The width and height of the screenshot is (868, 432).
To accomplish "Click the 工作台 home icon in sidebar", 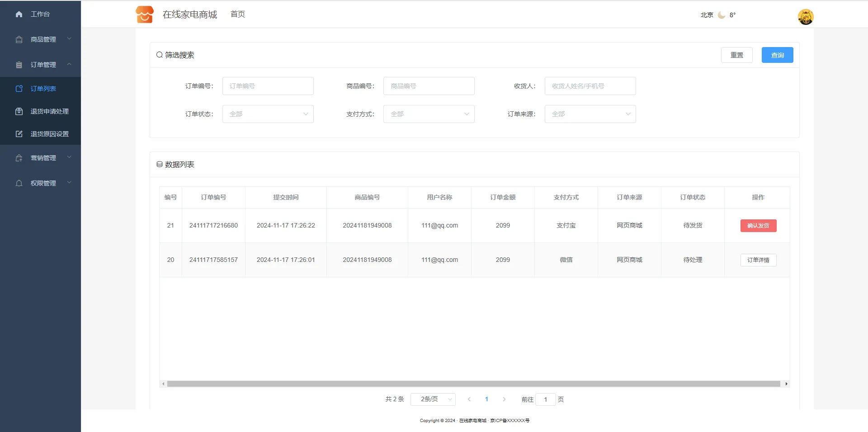I will [19, 14].
